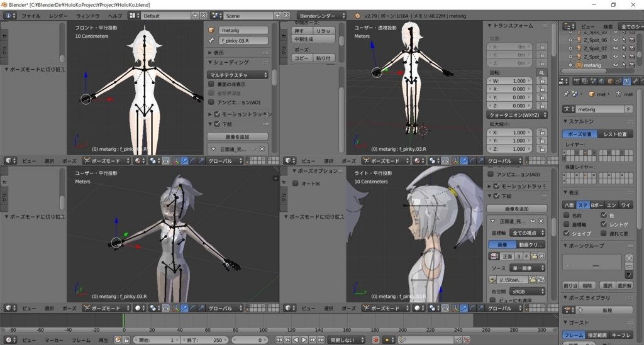The height and width of the screenshot is (345, 644).
Task: Open Blenderレンダー engine dropdown
Action: point(321,16)
